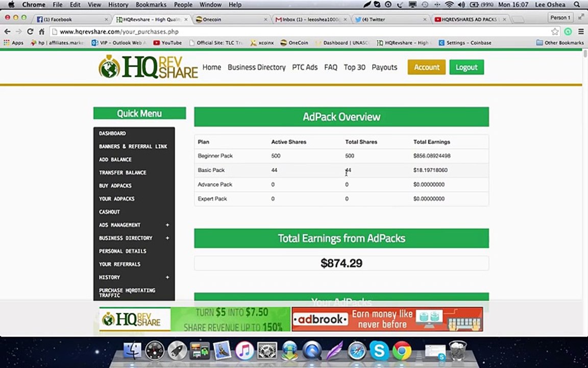This screenshot has height=368, width=588.
Task: Click the Wi-Fi icon in the menu bar
Action: 449,5
